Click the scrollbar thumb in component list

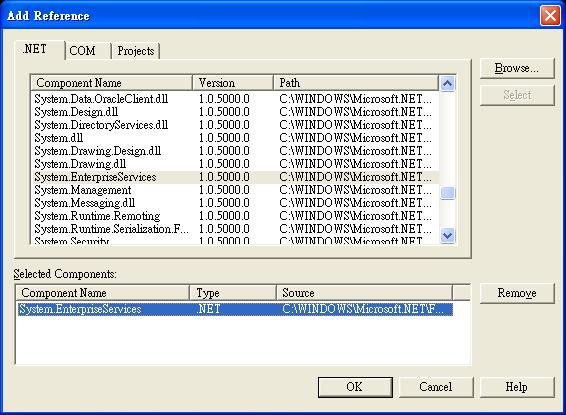coord(448,193)
